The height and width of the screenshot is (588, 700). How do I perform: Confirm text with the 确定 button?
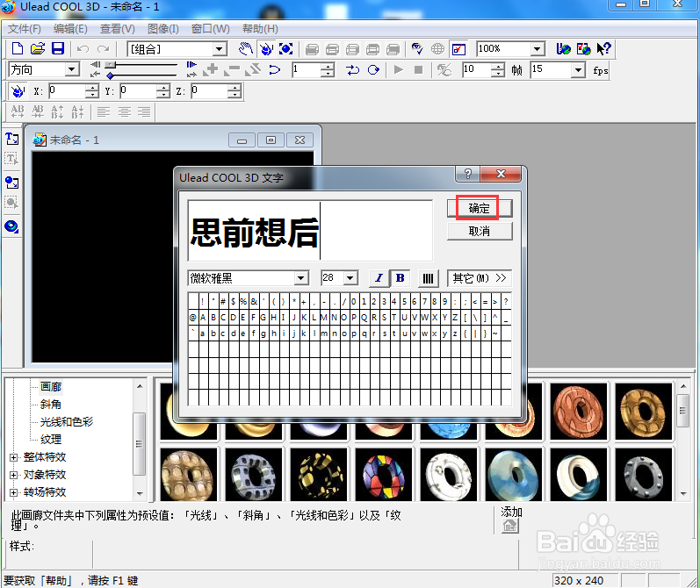tap(479, 208)
